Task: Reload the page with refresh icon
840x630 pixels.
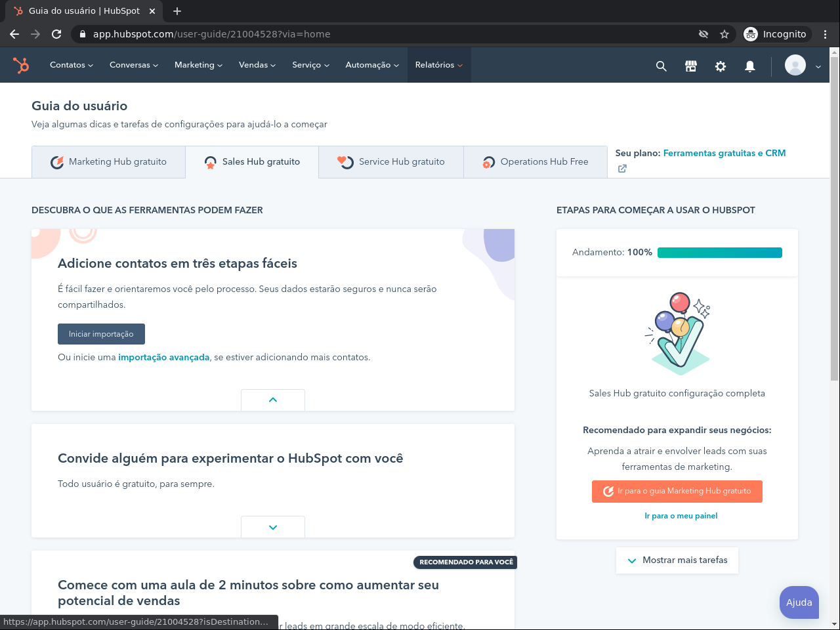Action: click(56, 34)
